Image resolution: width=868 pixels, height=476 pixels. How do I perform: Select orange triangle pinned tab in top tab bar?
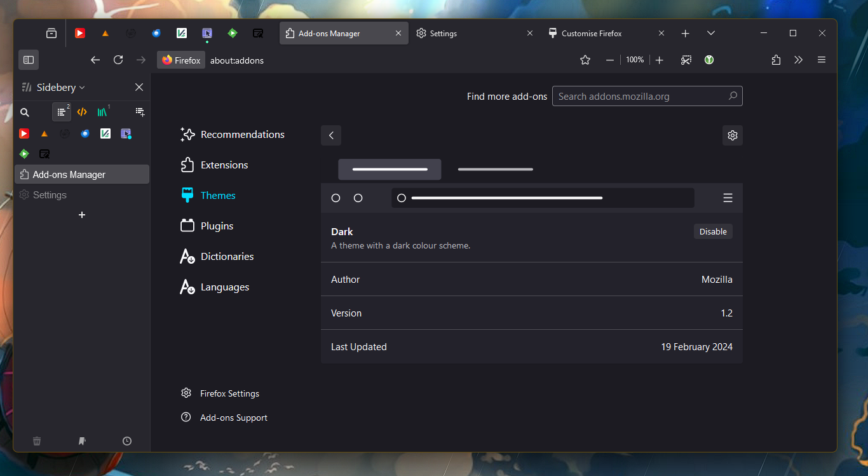tap(105, 33)
